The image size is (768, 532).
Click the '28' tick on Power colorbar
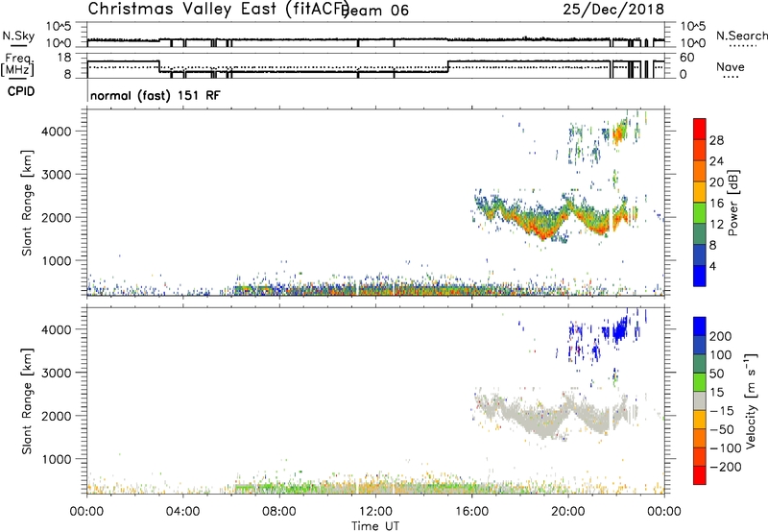tap(716, 140)
